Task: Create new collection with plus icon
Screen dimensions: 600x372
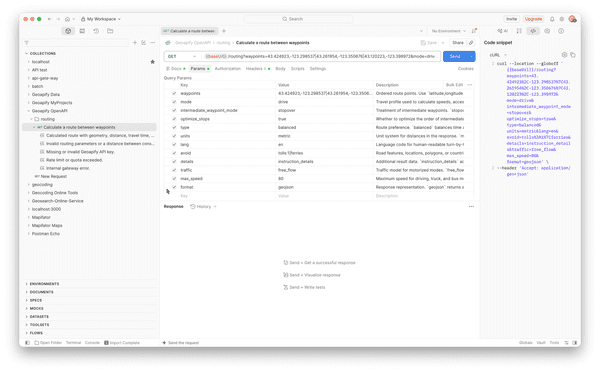Action: 135,43
